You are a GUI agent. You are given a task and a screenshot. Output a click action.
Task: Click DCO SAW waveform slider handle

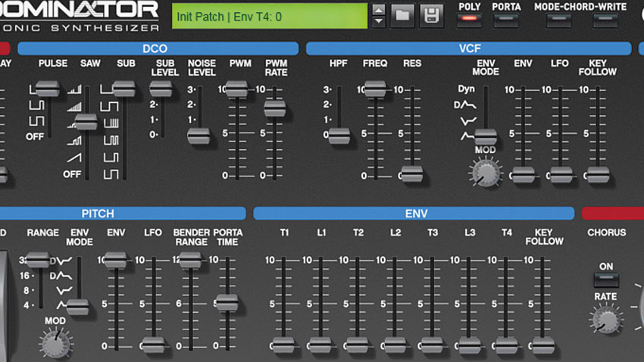pos(86,122)
